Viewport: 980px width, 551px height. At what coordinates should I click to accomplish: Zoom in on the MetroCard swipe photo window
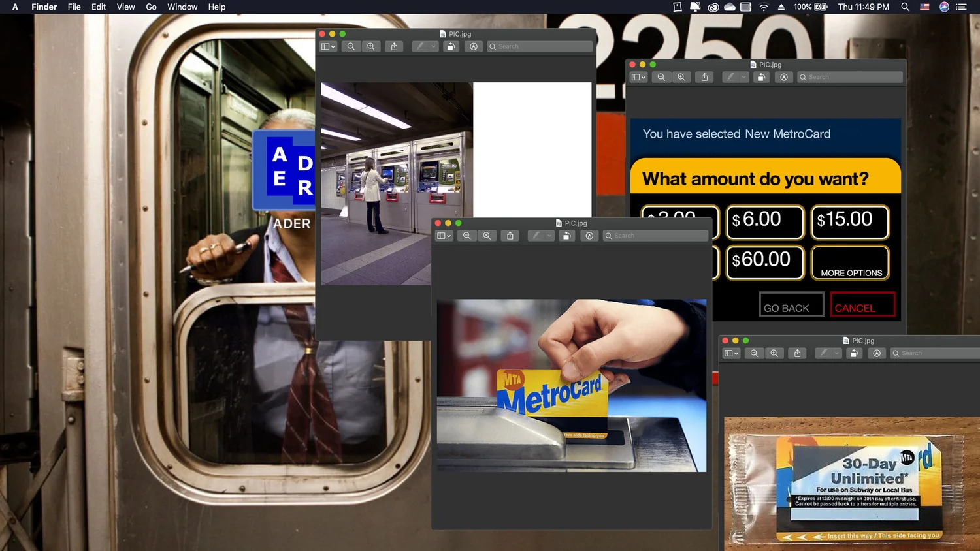point(487,236)
